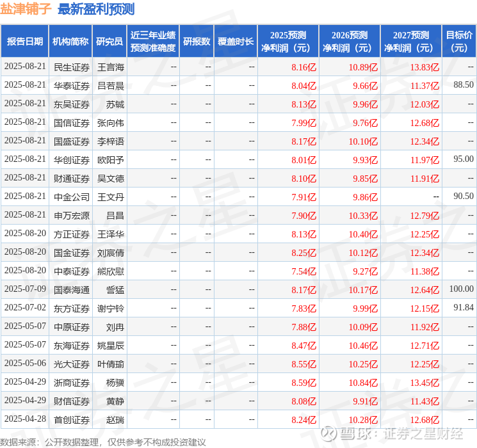Click the 2025预测净利润 column header
The image size is (477, 448).
tap(288, 42)
